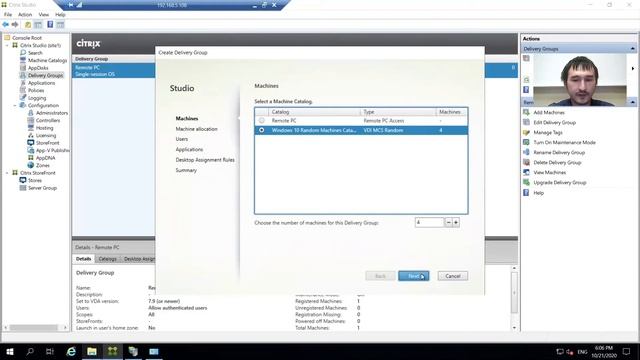Decrease machine count with minus button

pos(449,222)
